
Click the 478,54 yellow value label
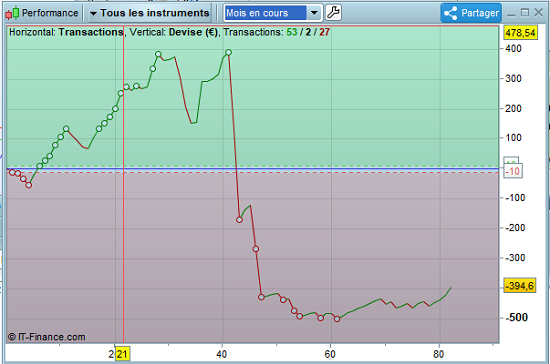pyautogui.click(x=521, y=33)
